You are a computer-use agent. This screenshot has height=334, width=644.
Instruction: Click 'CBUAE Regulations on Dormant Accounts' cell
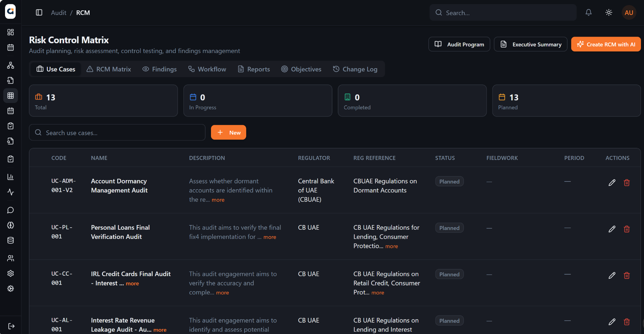385,186
